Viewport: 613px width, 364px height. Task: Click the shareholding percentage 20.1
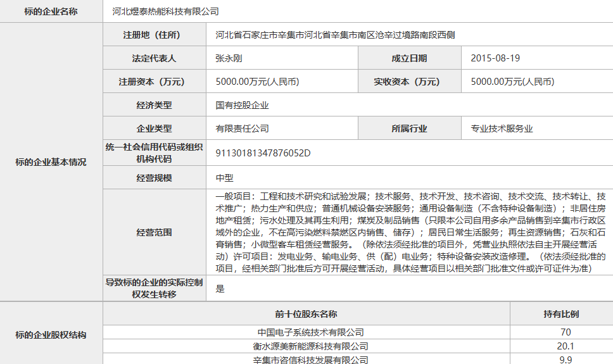coord(565,346)
